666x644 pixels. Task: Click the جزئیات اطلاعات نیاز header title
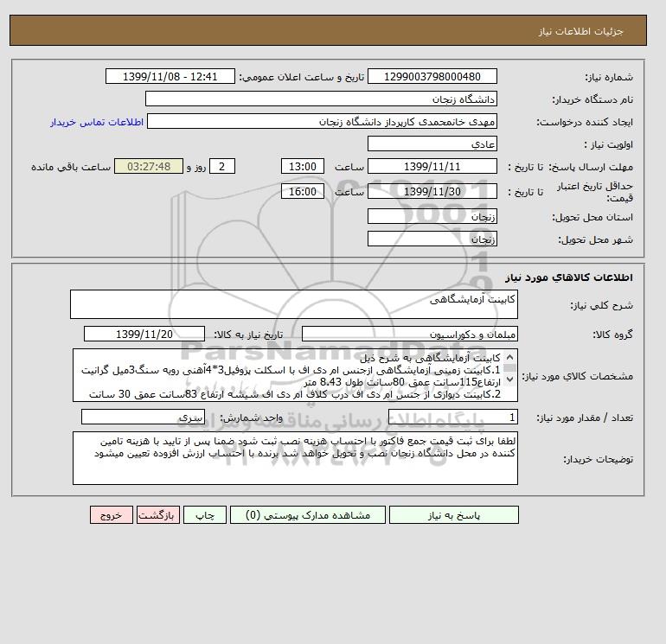coord(580,31)
